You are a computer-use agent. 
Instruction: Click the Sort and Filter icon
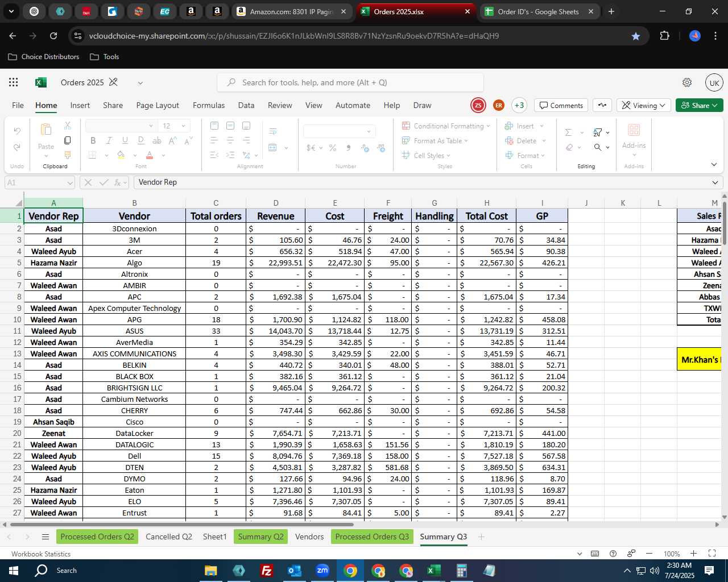[x=598, y=132]
